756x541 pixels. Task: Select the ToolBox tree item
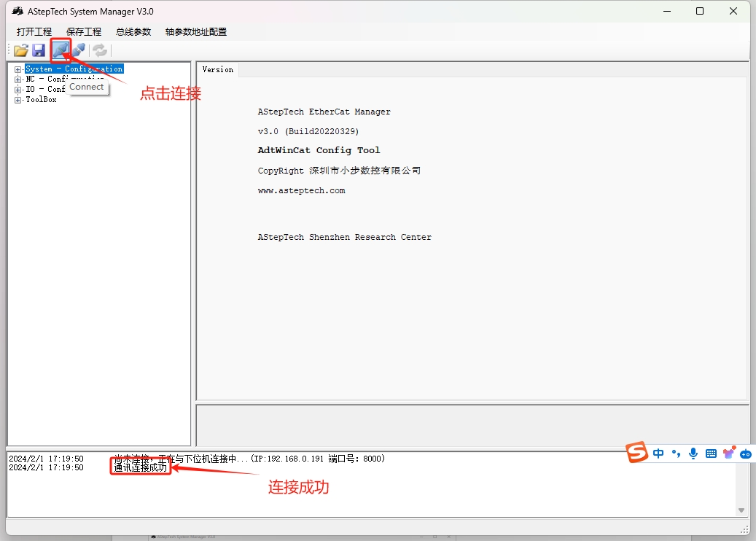tap(41, 99)
